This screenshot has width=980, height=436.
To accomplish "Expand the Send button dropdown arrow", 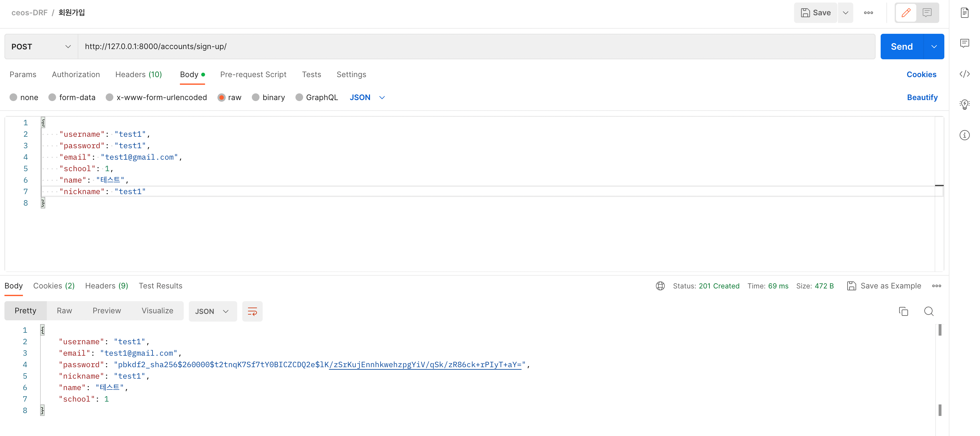I will 934,47.
